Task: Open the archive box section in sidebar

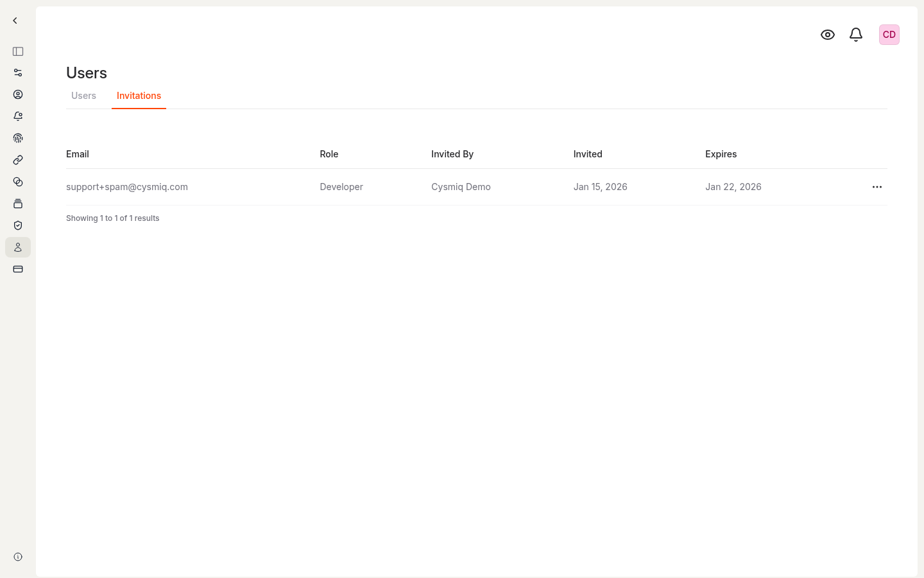Action: [x=18, y=204]
